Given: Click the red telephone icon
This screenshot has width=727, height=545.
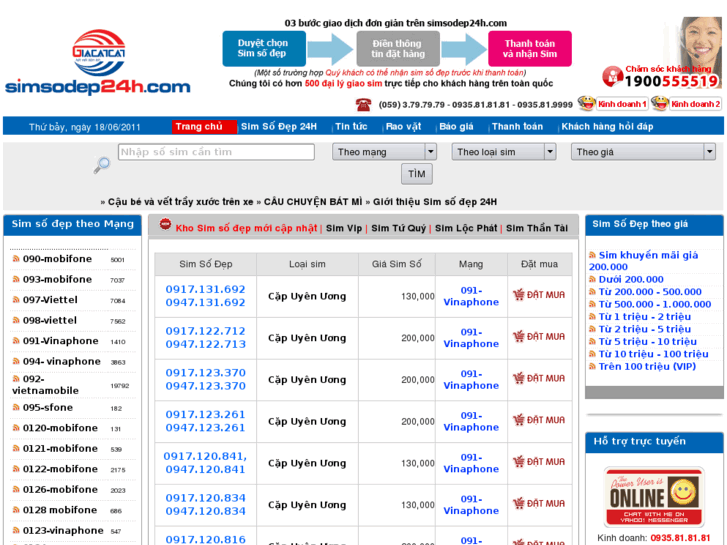Looking at the screenshot, I should pos(364,105).
